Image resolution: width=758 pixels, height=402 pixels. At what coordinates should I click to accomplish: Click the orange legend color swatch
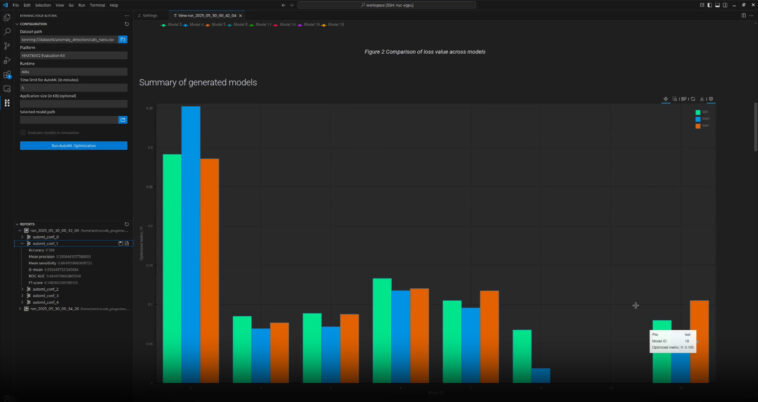pos(699,126)
